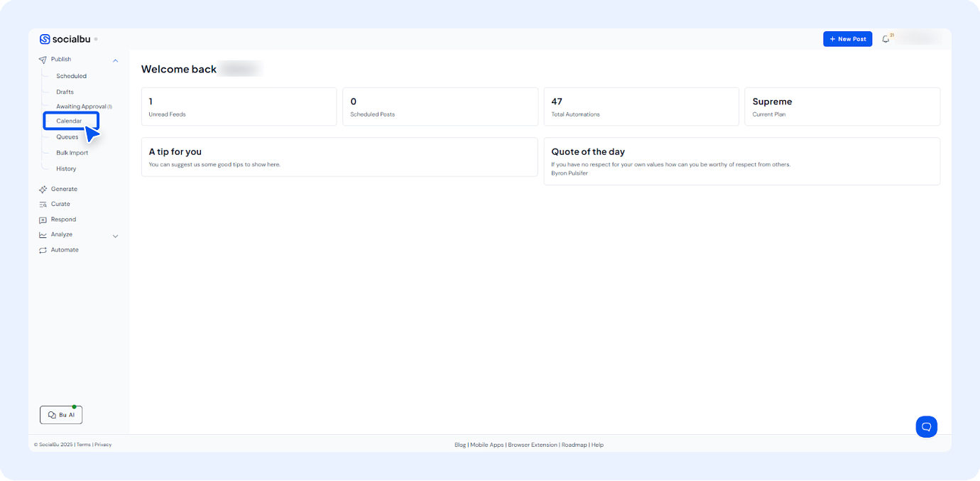The width and height of the screenshot is (980, 481).
Task: Launch the Bu AI assistant button
Action: (61, 415)
